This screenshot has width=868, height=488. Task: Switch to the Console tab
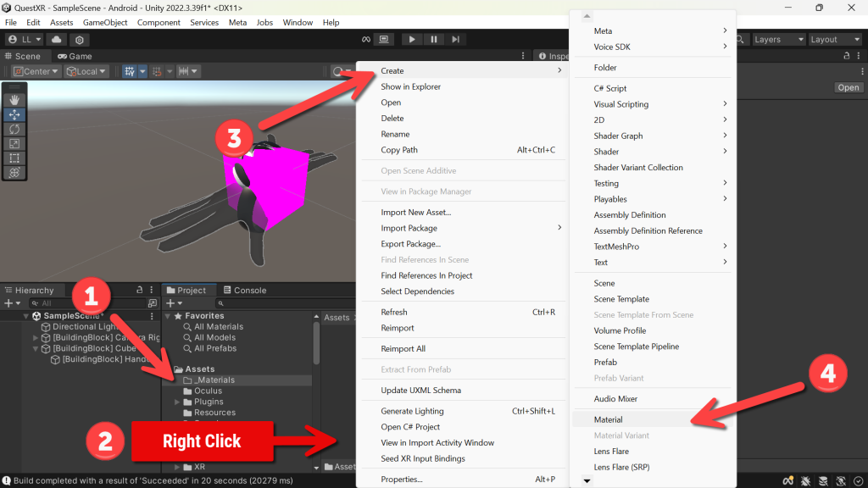245,290
